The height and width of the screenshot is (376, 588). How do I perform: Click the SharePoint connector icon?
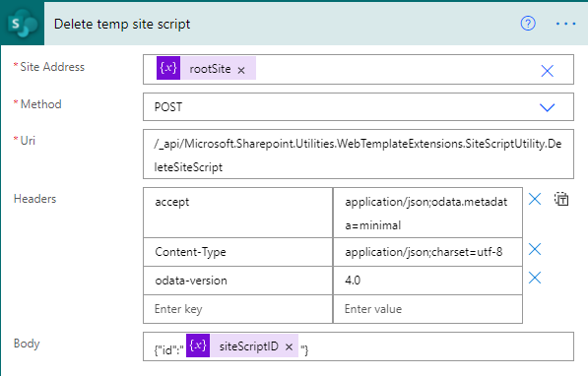point(23,24)
